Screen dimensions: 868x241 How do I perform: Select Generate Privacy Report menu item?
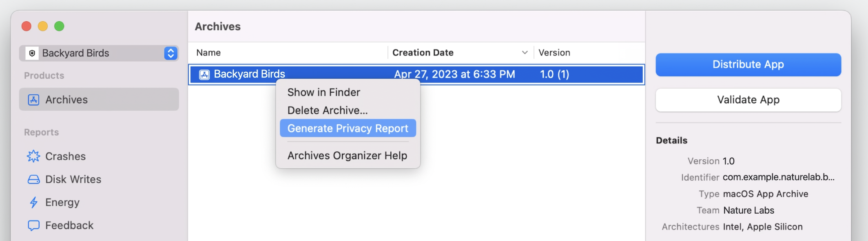[348, 128]
